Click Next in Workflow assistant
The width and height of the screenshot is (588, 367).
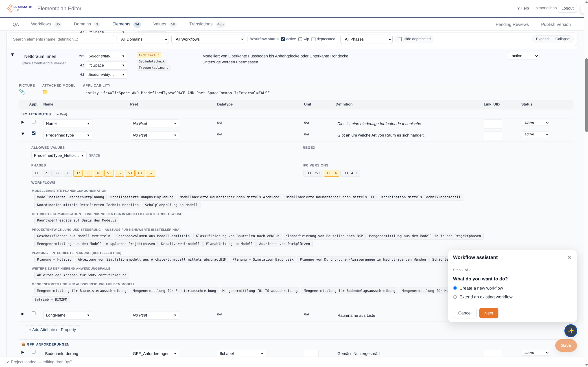click(x=488, y=313)
